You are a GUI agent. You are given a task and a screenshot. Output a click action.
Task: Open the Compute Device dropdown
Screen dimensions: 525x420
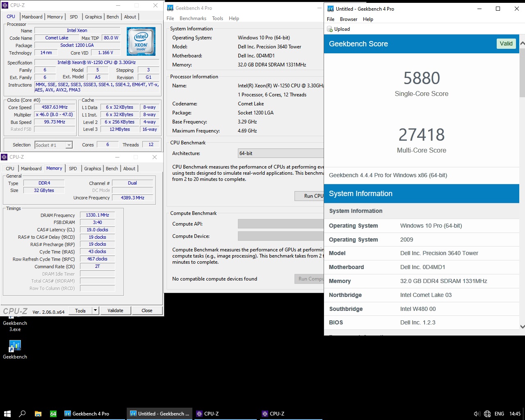(281, 236)
